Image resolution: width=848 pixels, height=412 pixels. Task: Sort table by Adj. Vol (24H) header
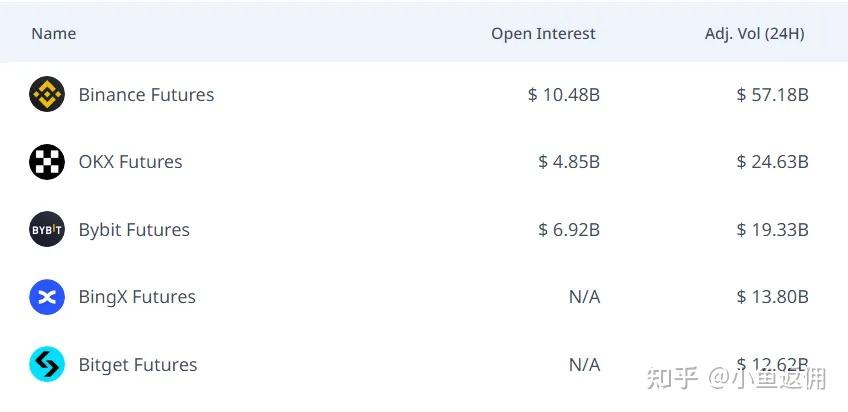click(754, 34)
